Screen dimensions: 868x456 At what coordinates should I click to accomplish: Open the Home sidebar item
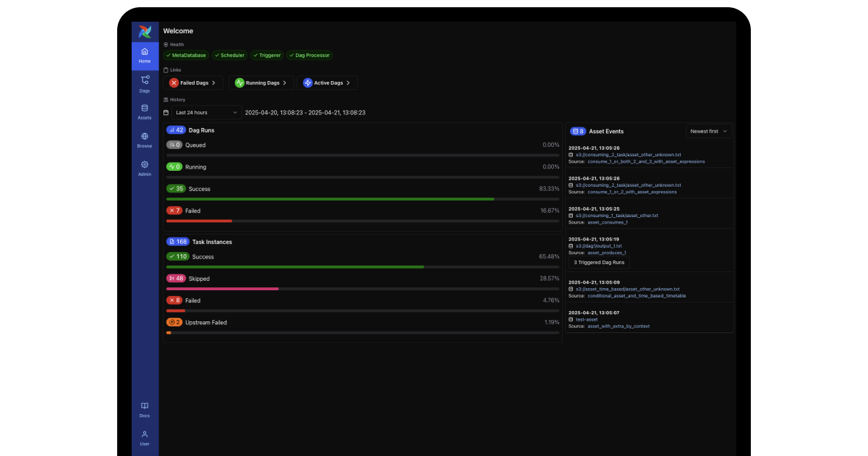click(145, 56)
